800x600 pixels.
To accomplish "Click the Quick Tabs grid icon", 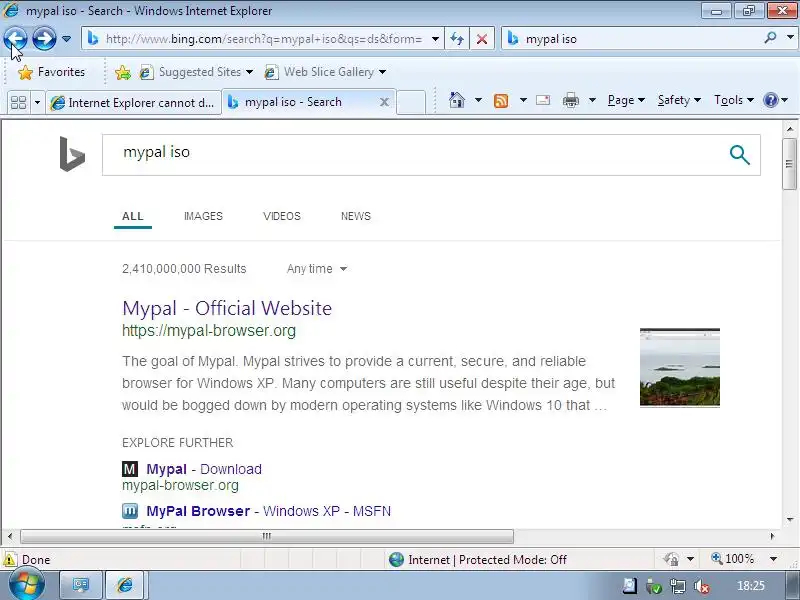I will point(18,102).
